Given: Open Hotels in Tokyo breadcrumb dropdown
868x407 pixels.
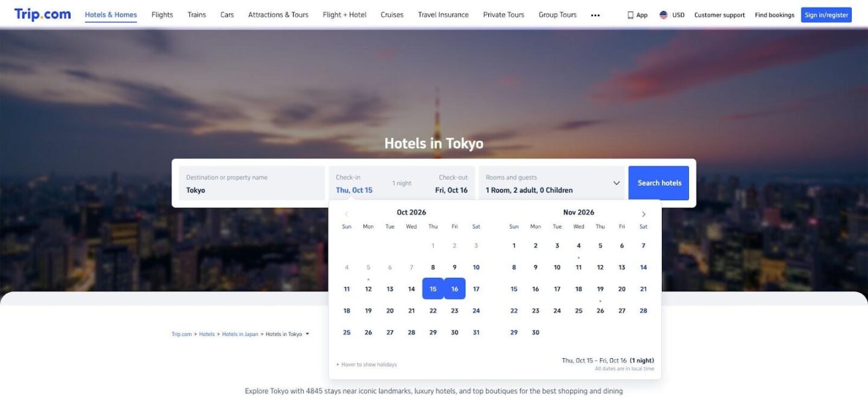Looking at the screenshot, I should point(307,334).
